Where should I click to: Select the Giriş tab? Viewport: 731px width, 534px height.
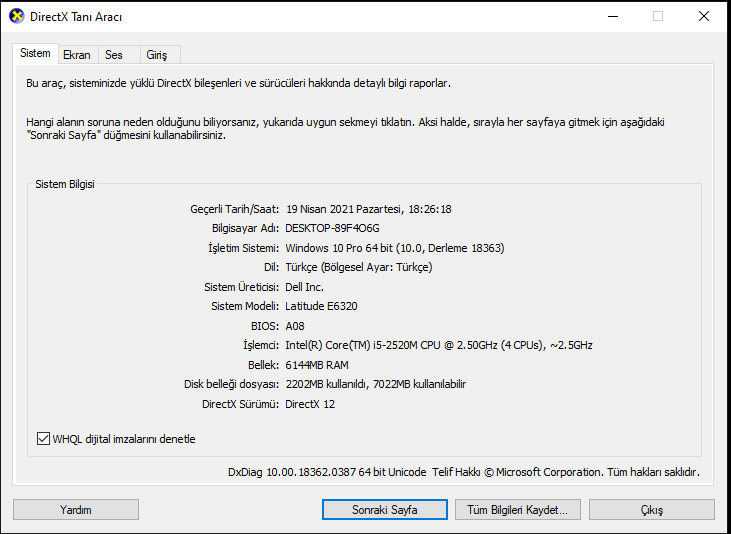pos(160,55)
